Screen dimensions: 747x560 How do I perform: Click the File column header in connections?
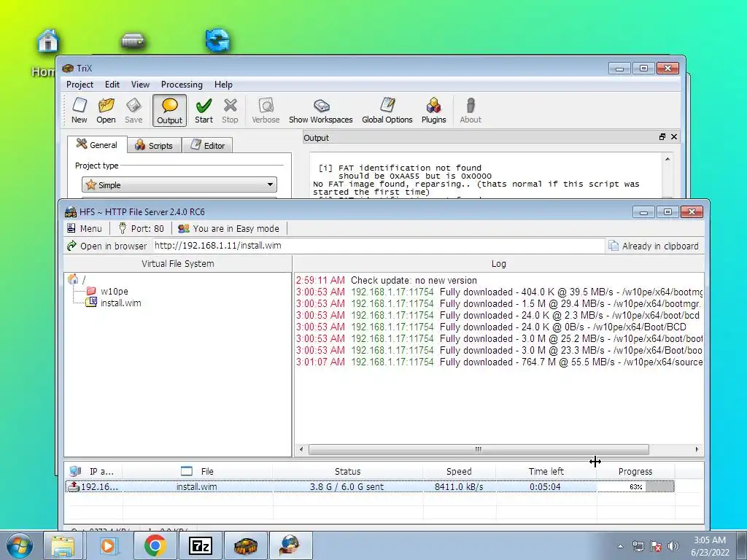(197, 472)
